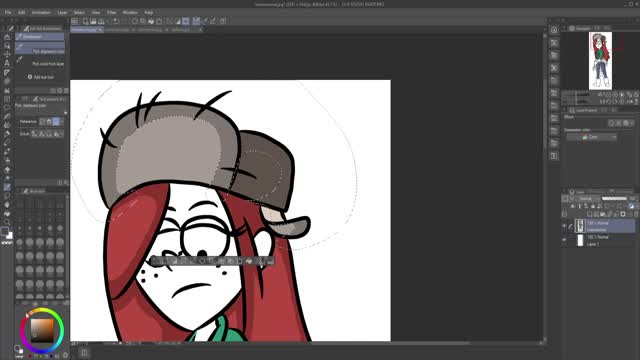The image size is (640, 360).
Task: Open the Select menu
Action: coord(79,13)
